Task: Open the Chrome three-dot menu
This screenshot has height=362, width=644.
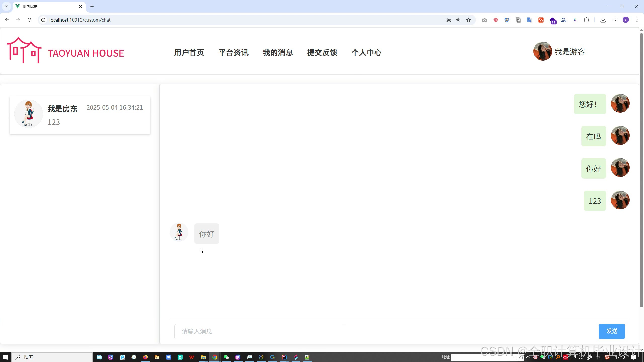Action: tap(637, 20)
